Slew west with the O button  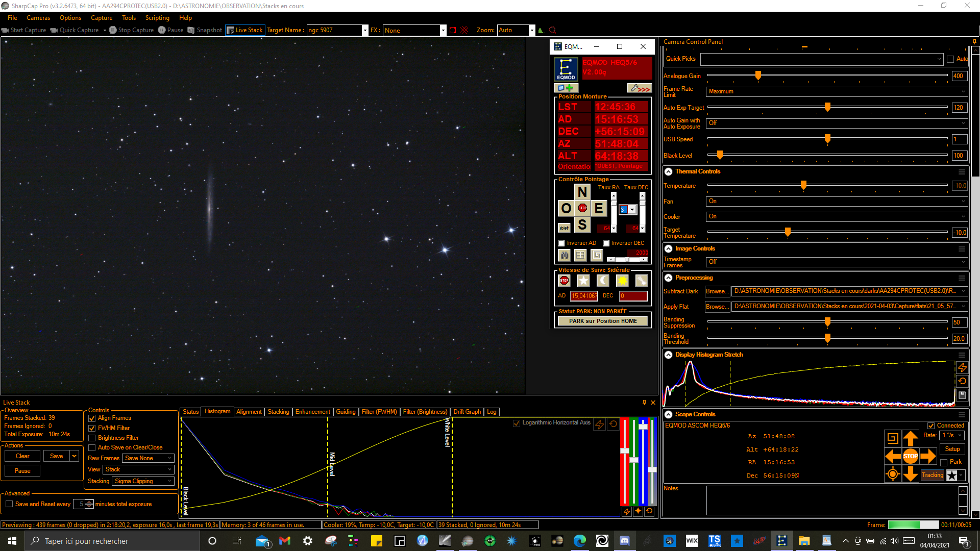(566, 208)
